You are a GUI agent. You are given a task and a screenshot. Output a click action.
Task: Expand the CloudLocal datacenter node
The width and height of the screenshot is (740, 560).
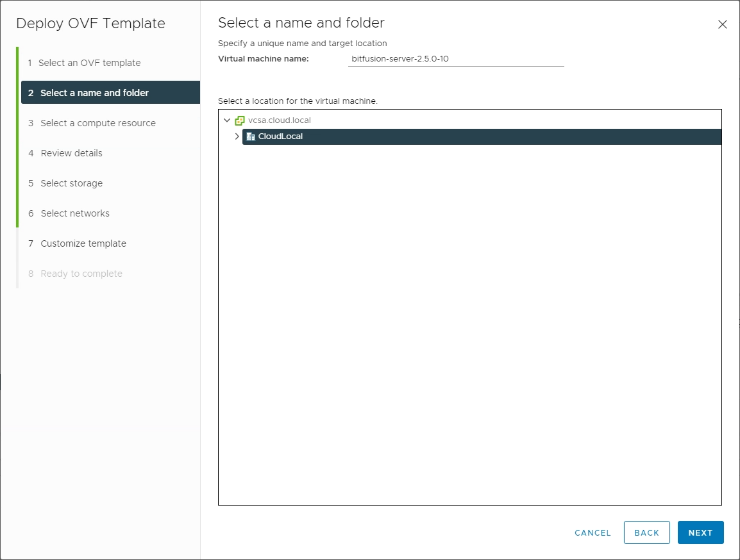point(237,136)
